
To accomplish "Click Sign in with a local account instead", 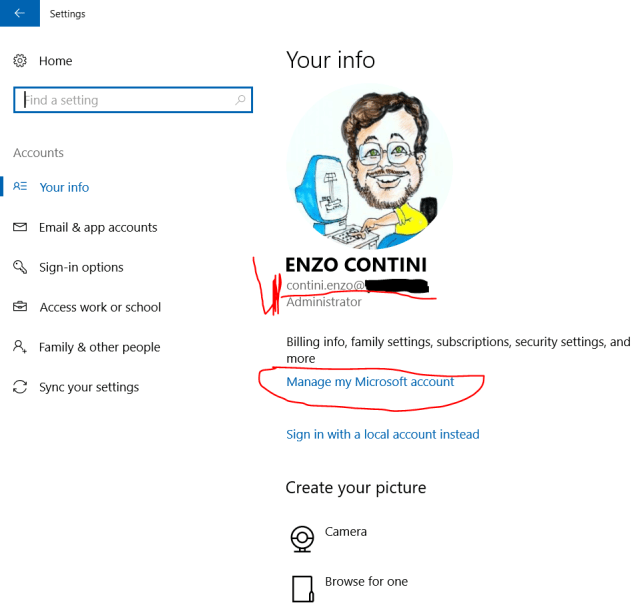I will [x=382, y=434].
